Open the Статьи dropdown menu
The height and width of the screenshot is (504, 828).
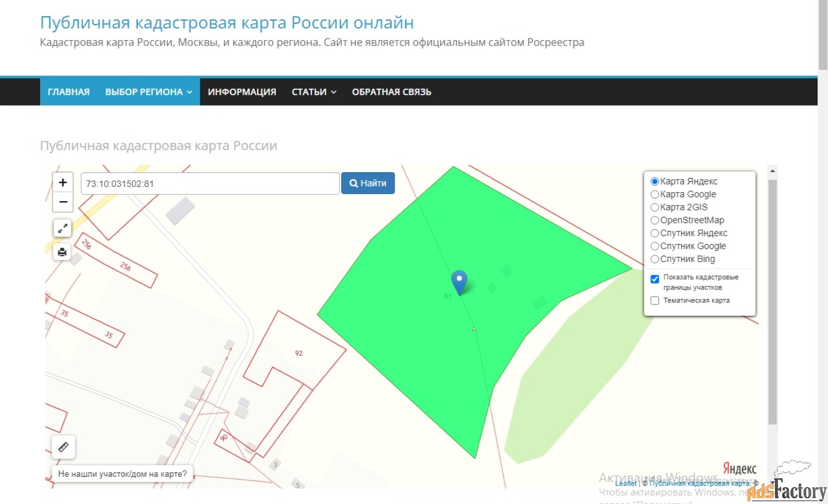(313, 92)
